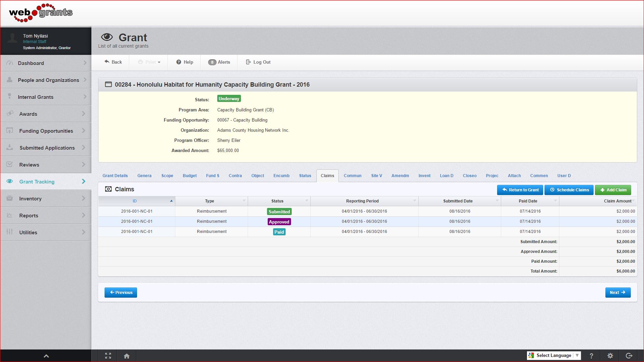Toggle fullscreen using the expand icon bottom left
This screenshot has width=644, height=362.
[x=108, y=356]
